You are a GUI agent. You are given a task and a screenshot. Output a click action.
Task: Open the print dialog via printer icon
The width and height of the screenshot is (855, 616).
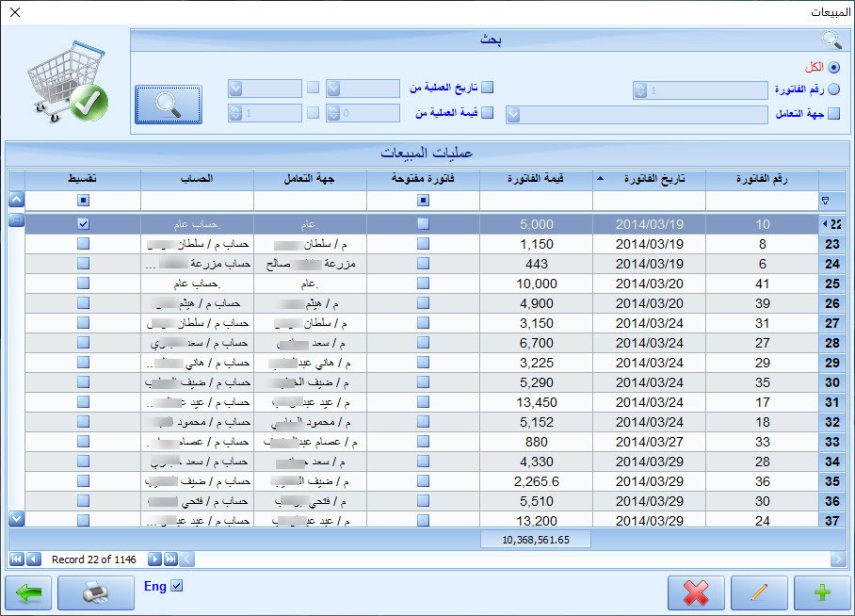(95, 593)
